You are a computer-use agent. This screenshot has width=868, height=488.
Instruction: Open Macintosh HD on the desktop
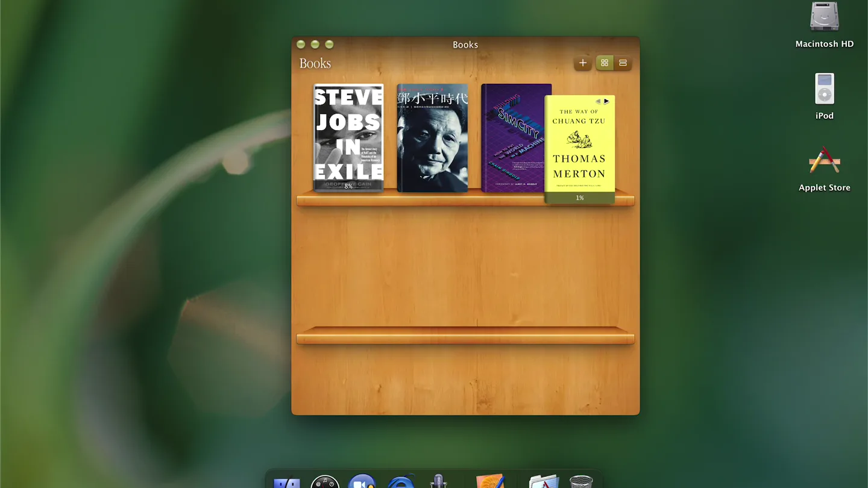(x=824, y=25)
